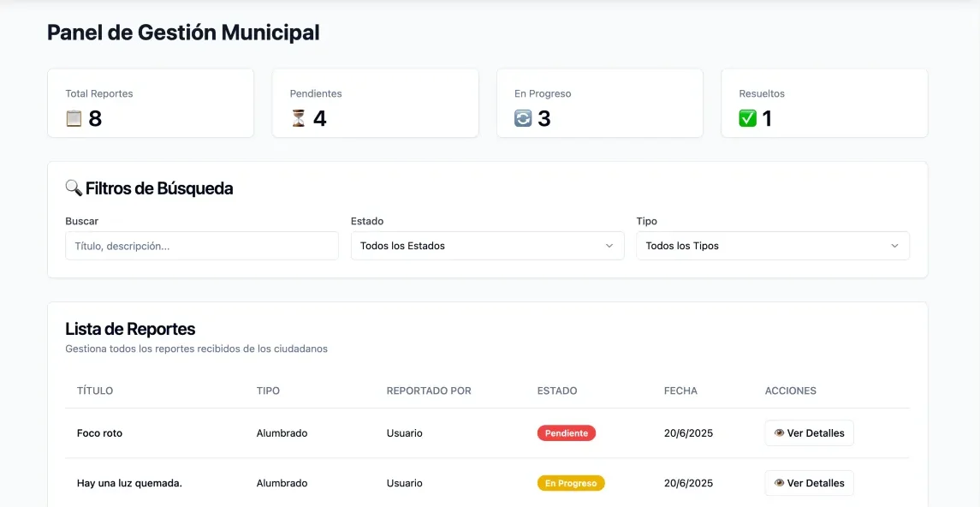Click the Pendientes card label
Viewport: 980px width, 507px height.
tap(316, 93)
